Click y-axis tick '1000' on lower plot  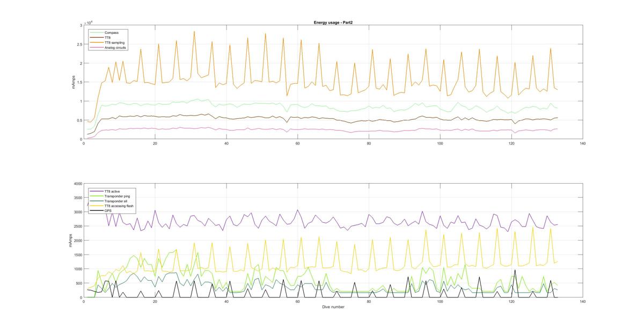(x=78, y=269)
